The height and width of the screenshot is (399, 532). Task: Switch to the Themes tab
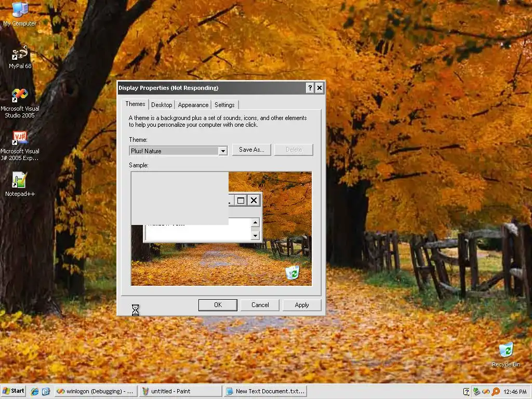(135, 104)
